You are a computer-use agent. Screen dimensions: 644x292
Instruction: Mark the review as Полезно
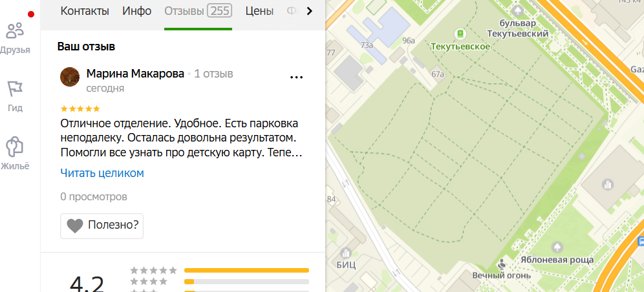pos(102,225)
